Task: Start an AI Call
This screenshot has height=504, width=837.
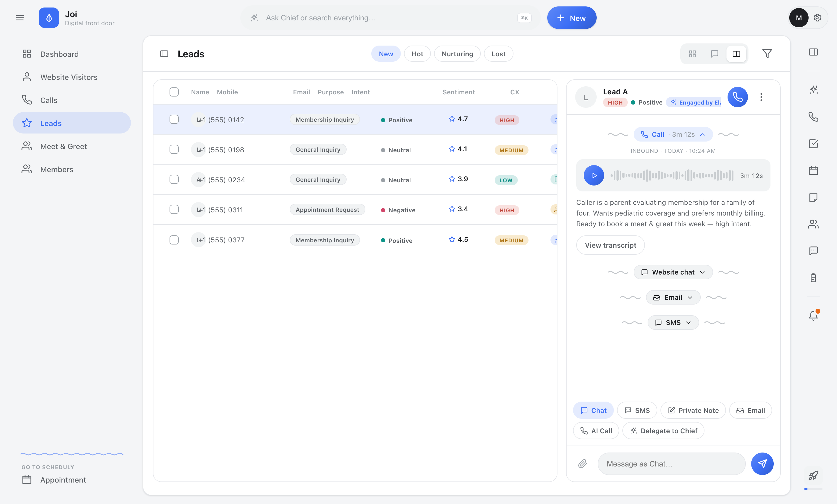Action: tap(596, 431)
